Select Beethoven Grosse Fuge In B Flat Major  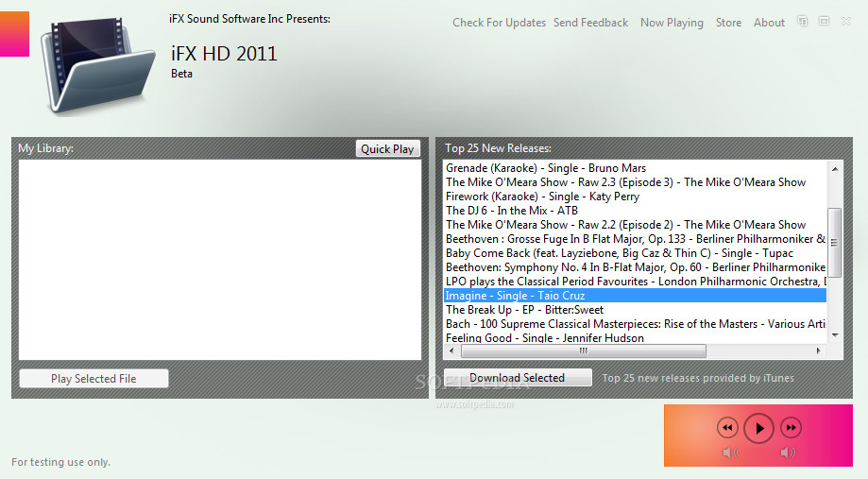635,239
